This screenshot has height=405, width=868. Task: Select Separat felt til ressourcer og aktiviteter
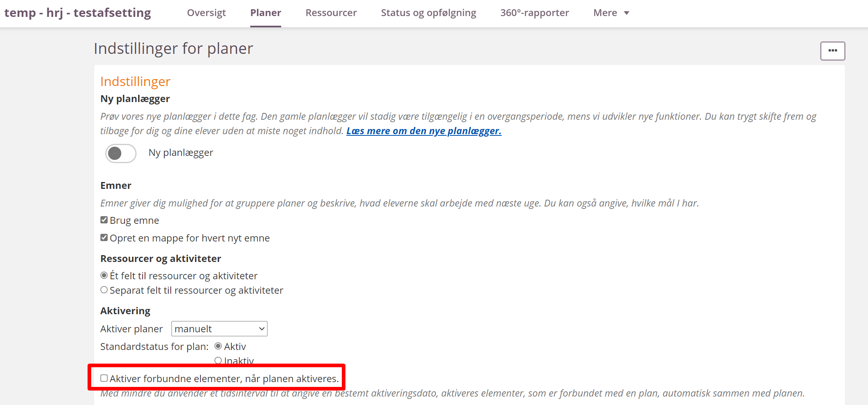coord(104,290)
